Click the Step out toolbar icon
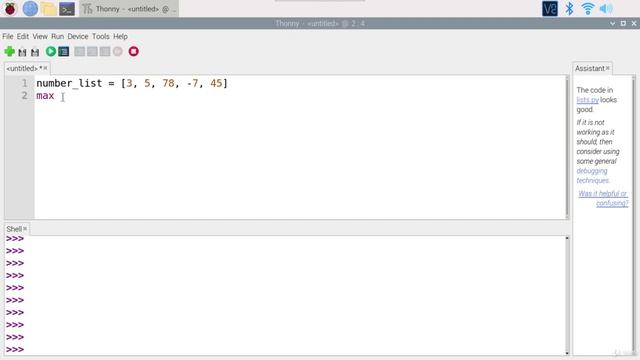The width and height of the screenshot is (640, 360). coord(105,51)
